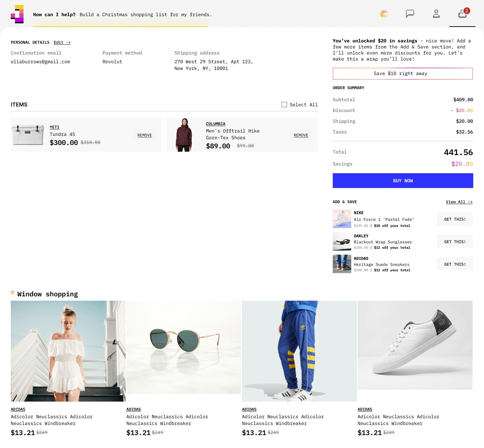Click Save $10 right away button
Viewport: 484px width, 448px height.
(x=403, y=74)
